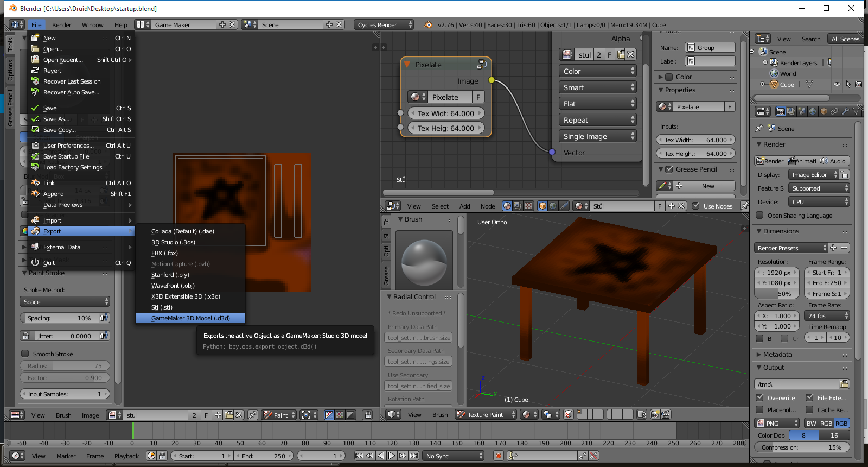Click the delete keyframes icon in timeline
The width and height of the screenshot is (868, 467).
pos(593,456)
